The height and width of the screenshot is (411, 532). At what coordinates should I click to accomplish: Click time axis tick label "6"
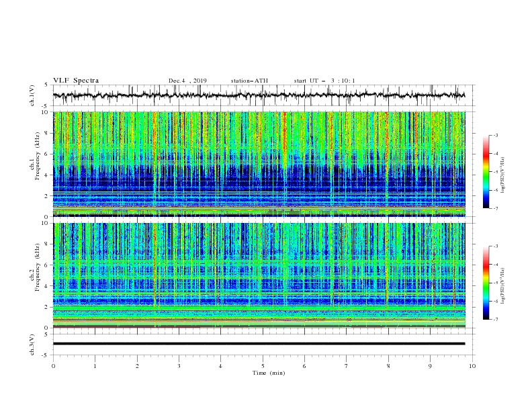(304, 366)
